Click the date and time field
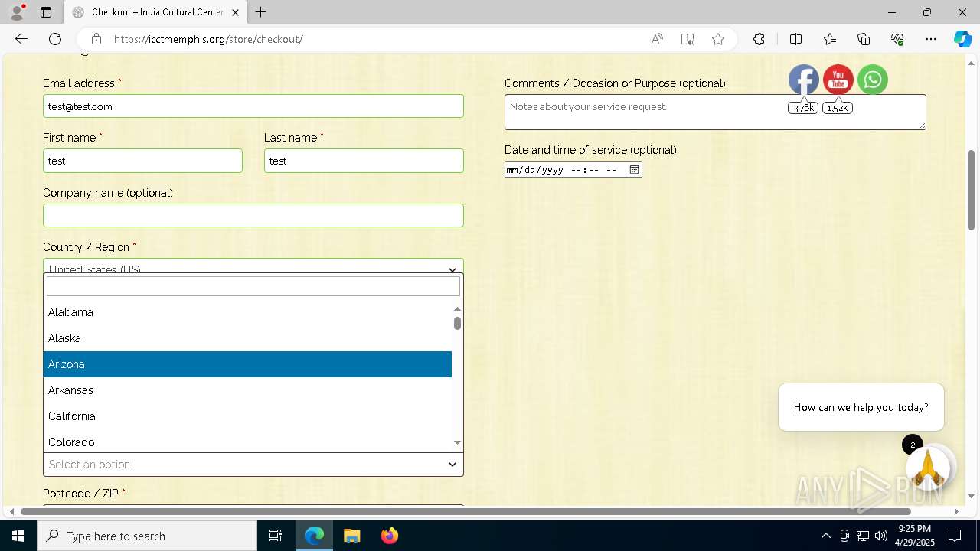 tap(573, 170)
